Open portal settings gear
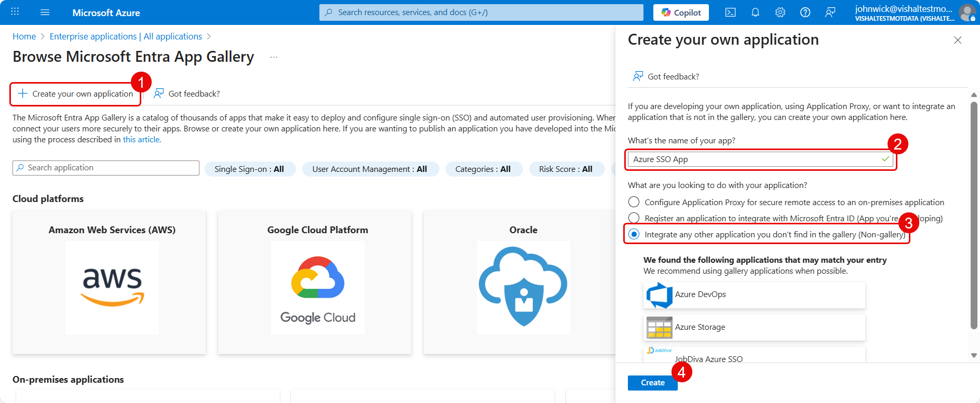The width and height of the screenshot is (980, 403). [x=780, y=12]
